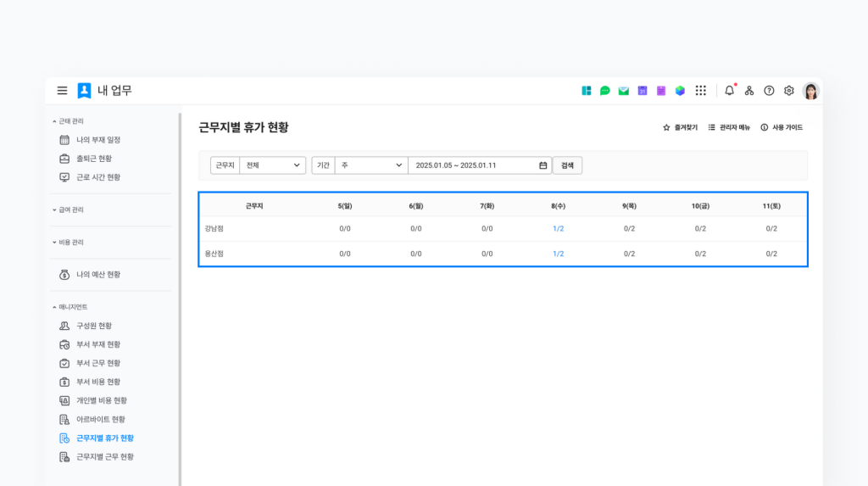Open the 근무지 전체 dropdown
This screenshot has height=486, width=868.
pyautogui.click(x=272, y=165)
